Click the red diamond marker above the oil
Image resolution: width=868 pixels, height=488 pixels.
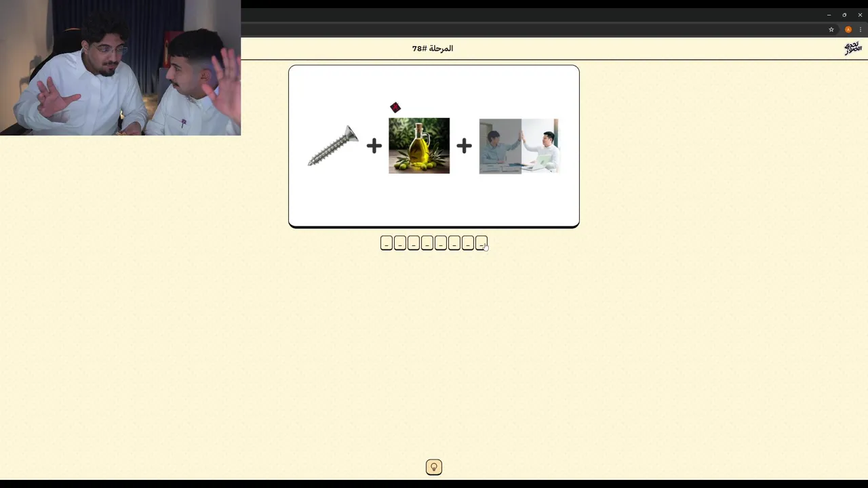tap(395, 107)
